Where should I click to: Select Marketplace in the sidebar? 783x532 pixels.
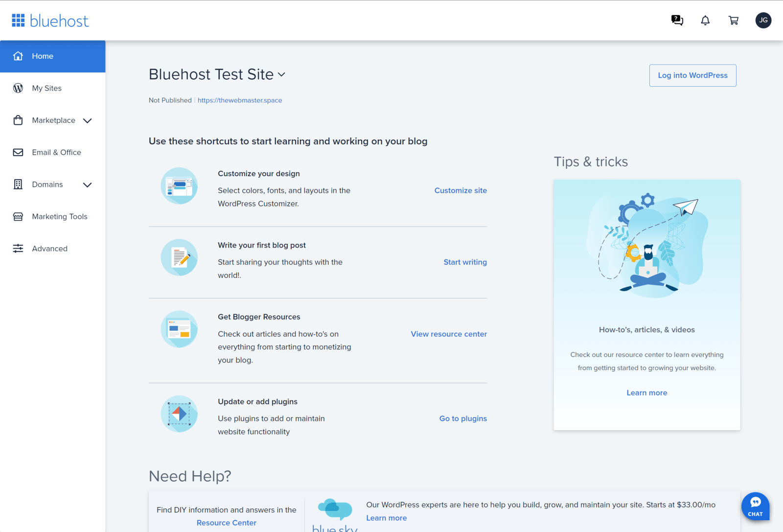tap(53, 120)
